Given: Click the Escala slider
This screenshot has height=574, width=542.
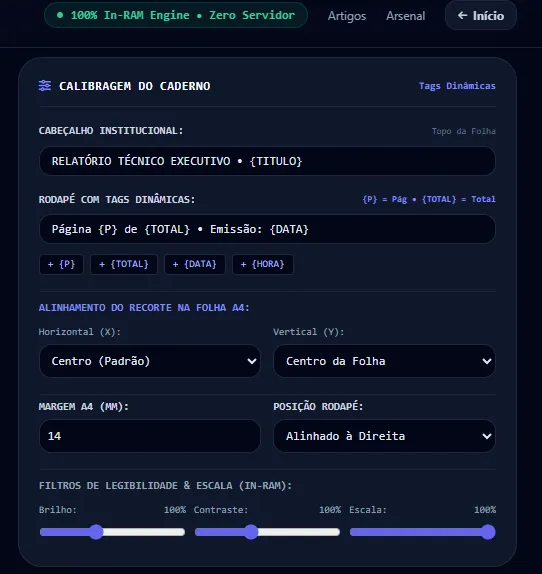Looking at the screenshot, I should point(423,532).
